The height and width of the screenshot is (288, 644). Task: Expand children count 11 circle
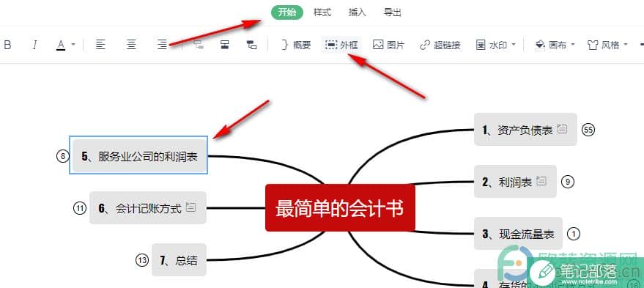click(80, 208)
